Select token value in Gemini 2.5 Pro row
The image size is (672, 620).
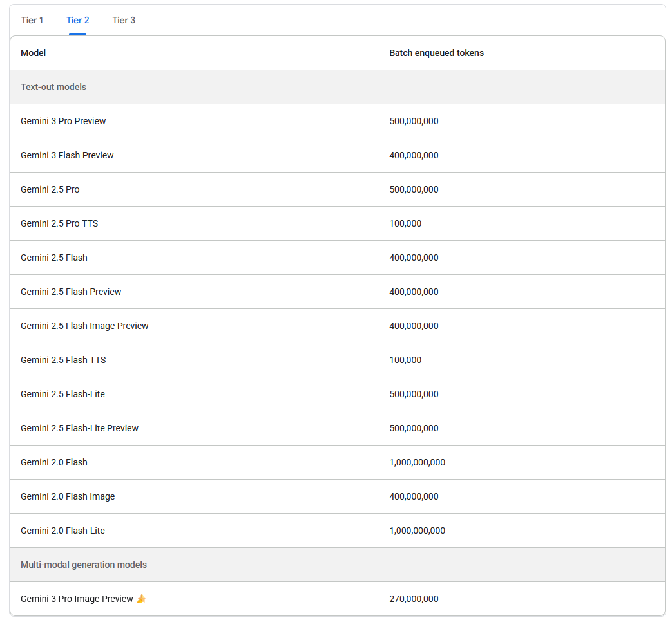[414, 189]
